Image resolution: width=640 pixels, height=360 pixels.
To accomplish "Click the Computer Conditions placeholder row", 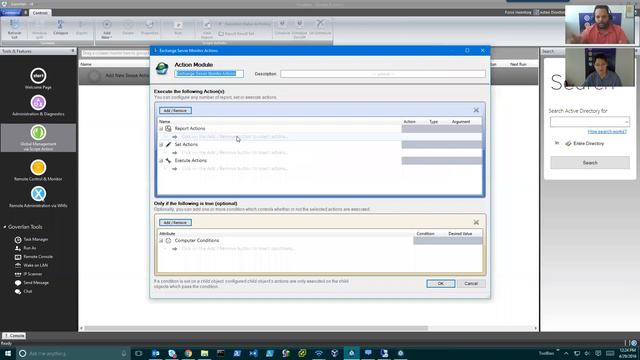I will [238, 249].
